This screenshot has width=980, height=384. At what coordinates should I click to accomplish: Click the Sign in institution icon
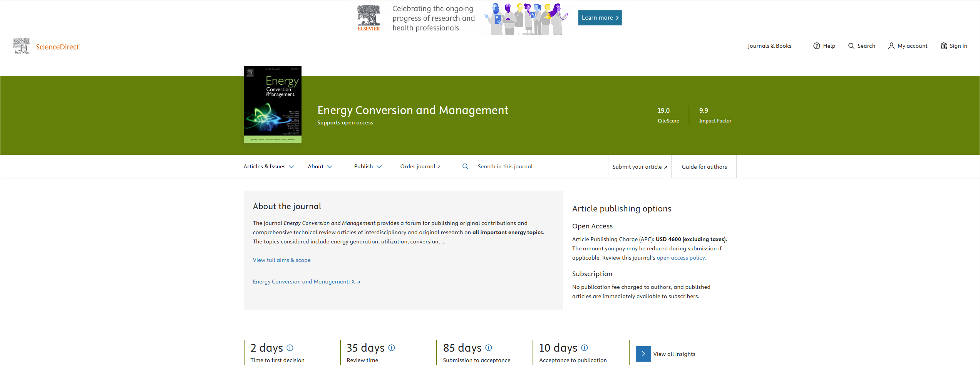click(x=943, y=46)
